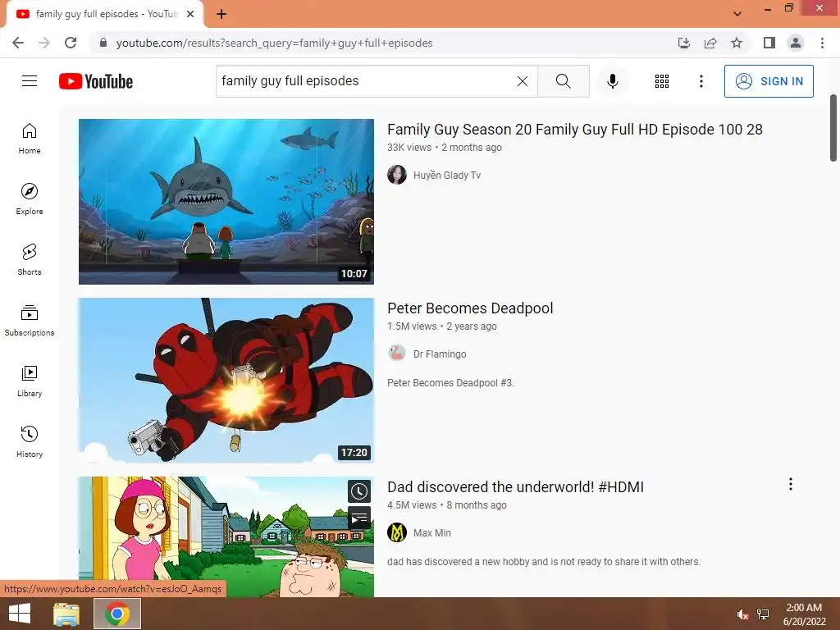
Task: Add underworld video to Watch later
Action: coord(359,491)
